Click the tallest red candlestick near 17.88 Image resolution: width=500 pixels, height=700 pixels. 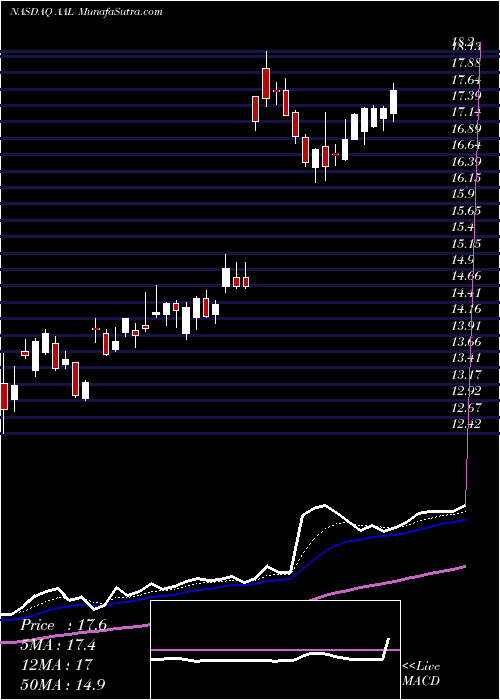click(x=266, y=83)
